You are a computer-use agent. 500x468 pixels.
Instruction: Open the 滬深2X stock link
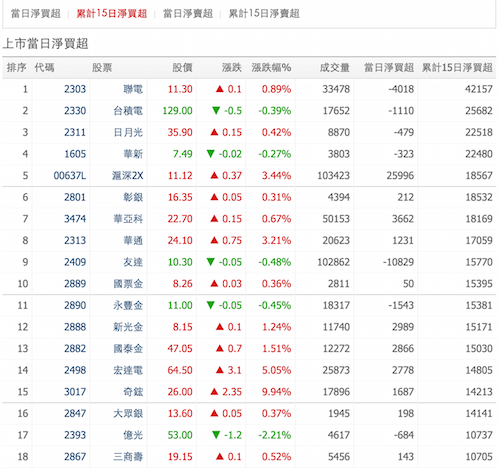point(128,176)
